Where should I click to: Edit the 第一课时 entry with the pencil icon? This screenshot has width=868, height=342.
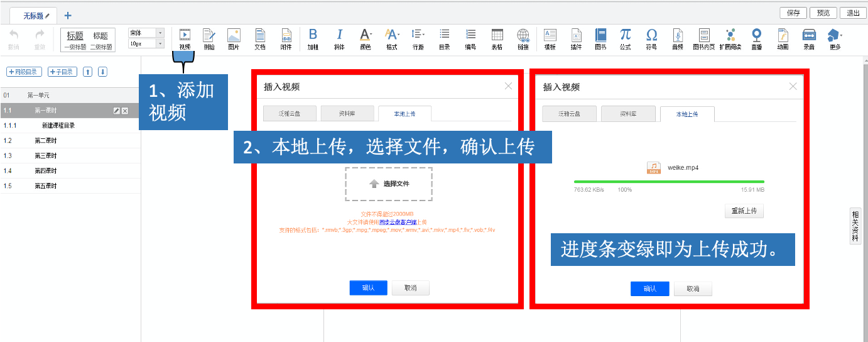[116, 111]
